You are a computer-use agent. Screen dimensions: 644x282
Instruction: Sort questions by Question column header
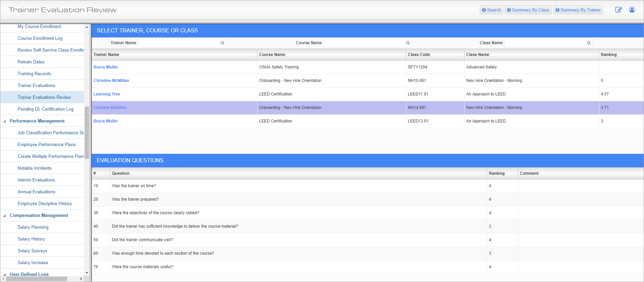299,173
